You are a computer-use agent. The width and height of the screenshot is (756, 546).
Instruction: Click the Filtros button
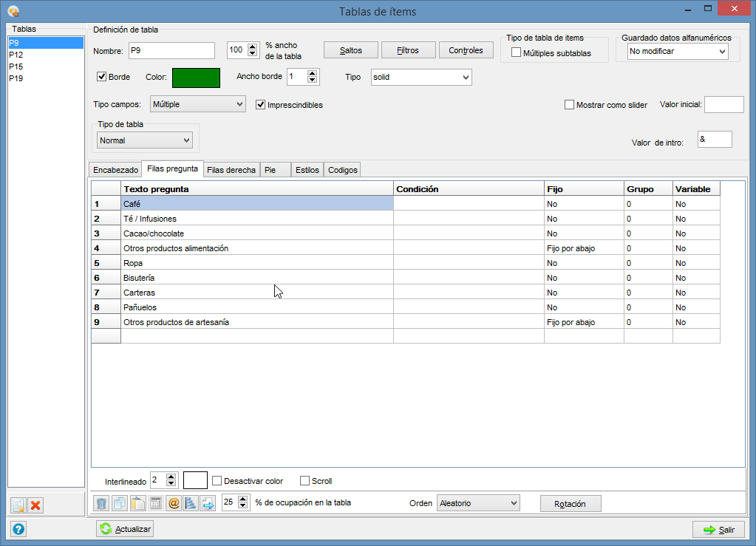(x=409, y=50)
